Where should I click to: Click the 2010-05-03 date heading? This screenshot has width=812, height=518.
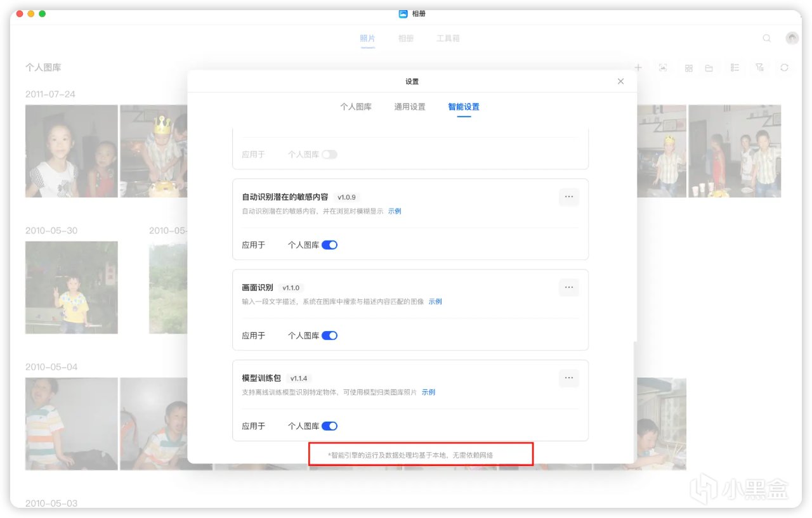(x=51, y=503)
